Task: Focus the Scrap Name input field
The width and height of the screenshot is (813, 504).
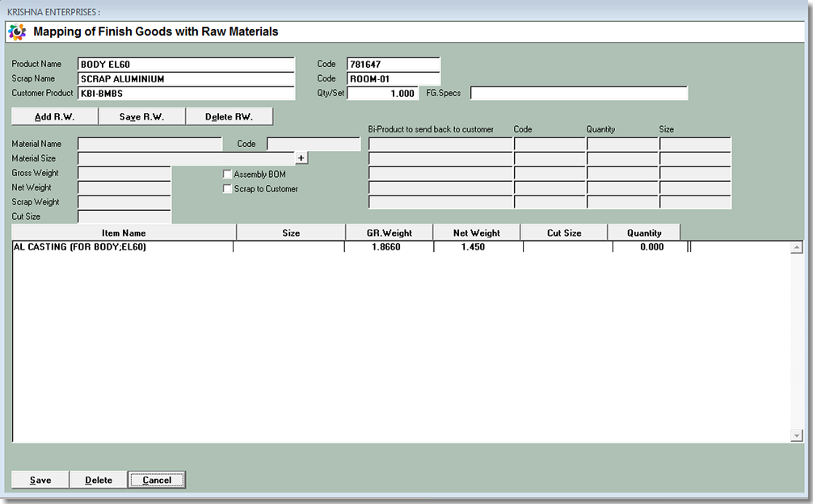Action: [186, 79]
